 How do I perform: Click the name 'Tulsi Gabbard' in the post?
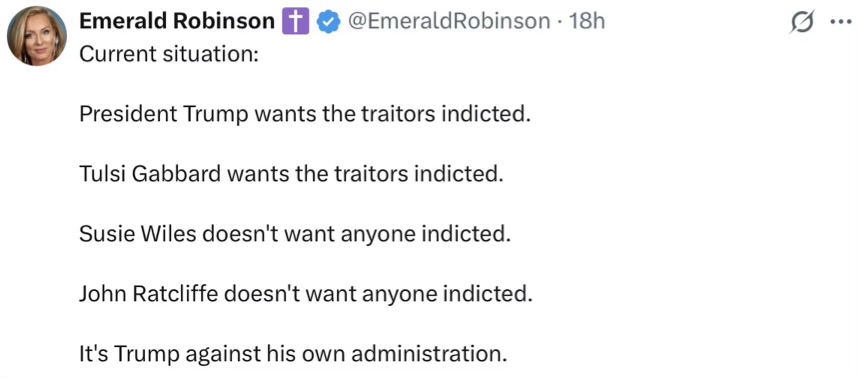(x=149, y=174)
